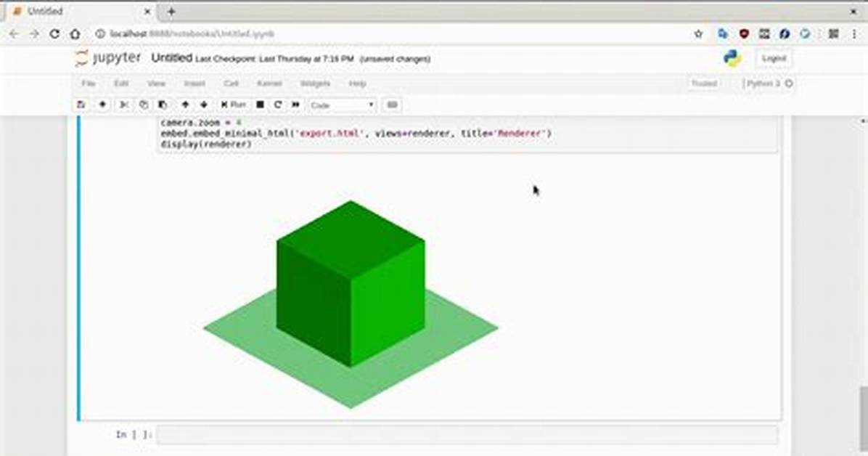Open the Widgets menu

click(x=315, y=84)
